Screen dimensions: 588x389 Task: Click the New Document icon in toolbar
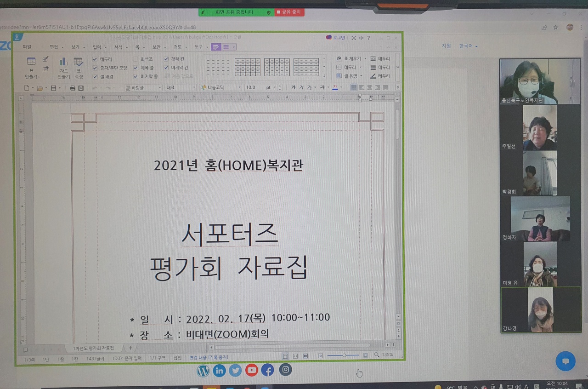(x=27, y=88)
